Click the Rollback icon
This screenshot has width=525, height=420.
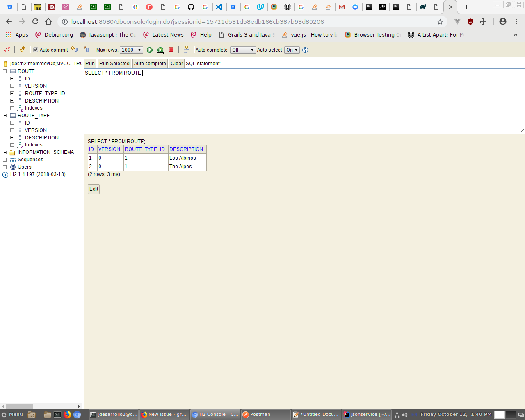pos(74,50)
